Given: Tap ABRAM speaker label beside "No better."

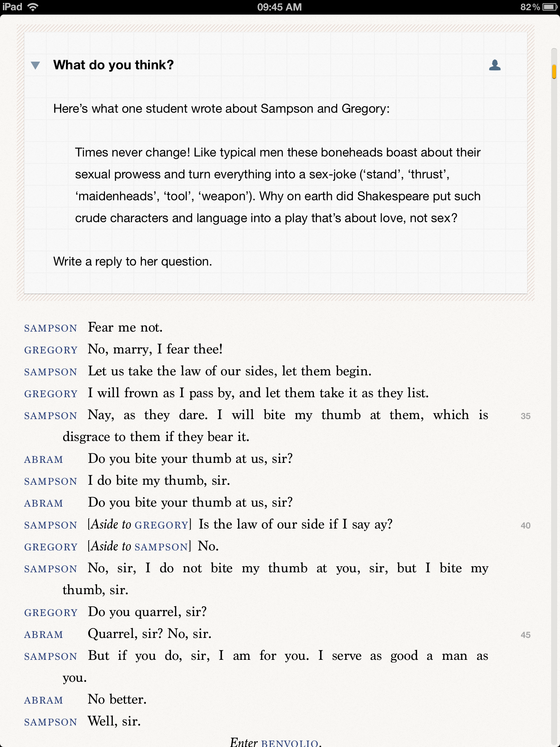Looking at the screenshot, I should coord(43,700).
